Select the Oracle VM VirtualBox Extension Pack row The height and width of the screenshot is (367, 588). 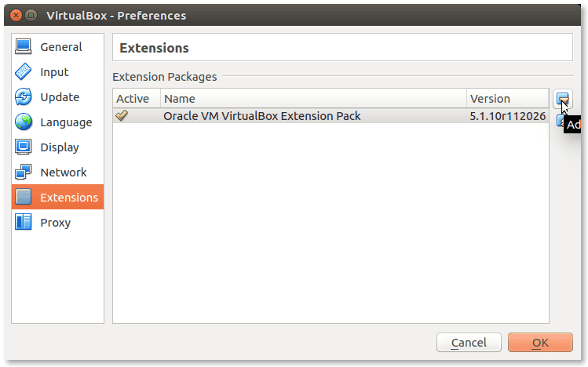point(331,116)
